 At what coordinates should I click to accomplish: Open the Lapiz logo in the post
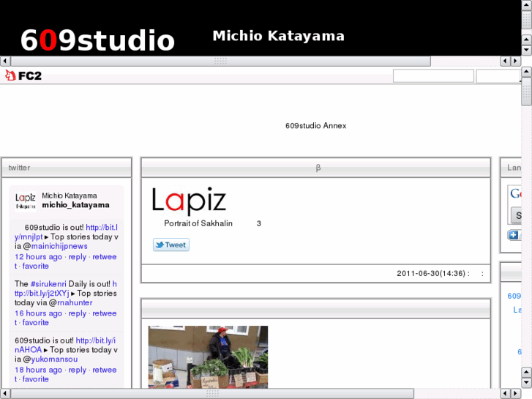pos(189,201)
